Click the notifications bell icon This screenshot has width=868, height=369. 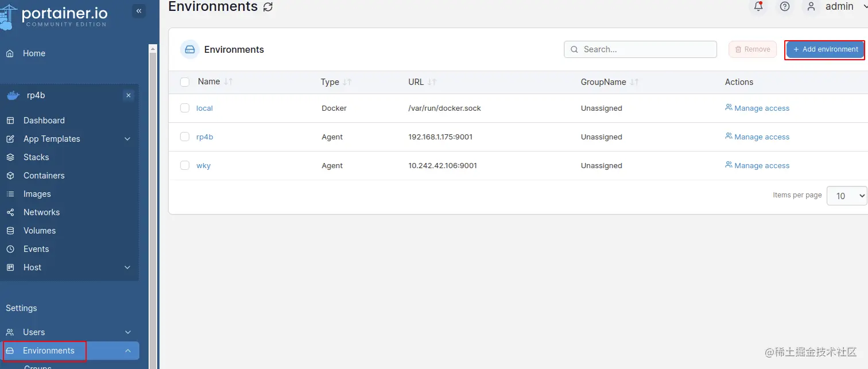click(758, 7)
